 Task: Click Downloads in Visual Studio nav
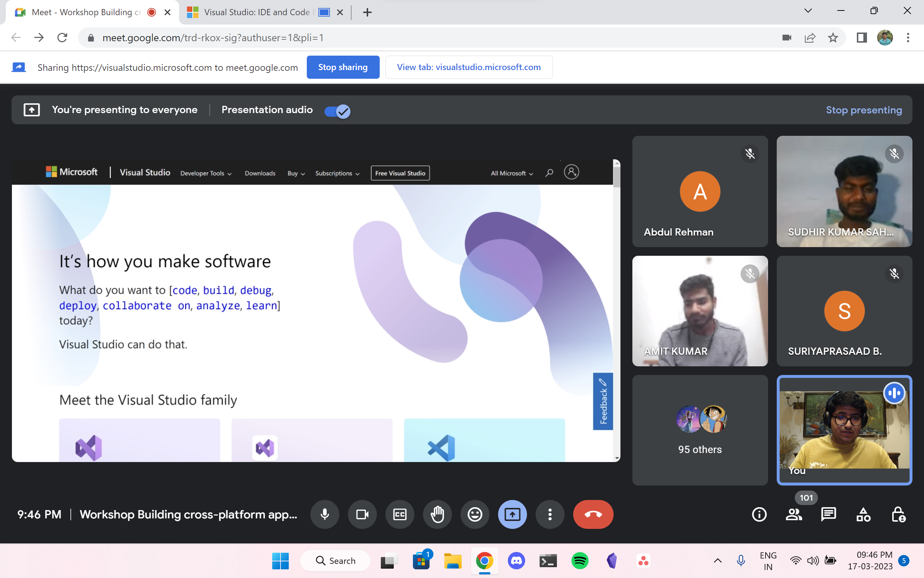(260, 173)
